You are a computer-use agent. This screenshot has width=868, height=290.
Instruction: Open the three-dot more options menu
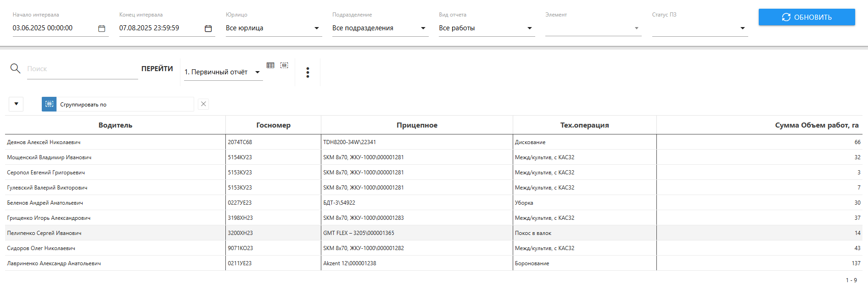click(x=308, y=72)
